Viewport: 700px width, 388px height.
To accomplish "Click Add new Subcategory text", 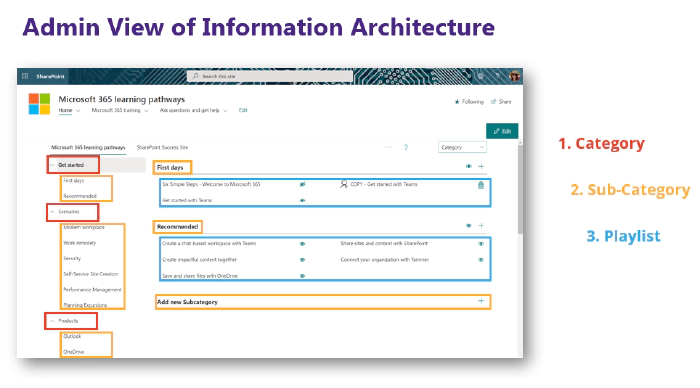I will tap(187, 302).
